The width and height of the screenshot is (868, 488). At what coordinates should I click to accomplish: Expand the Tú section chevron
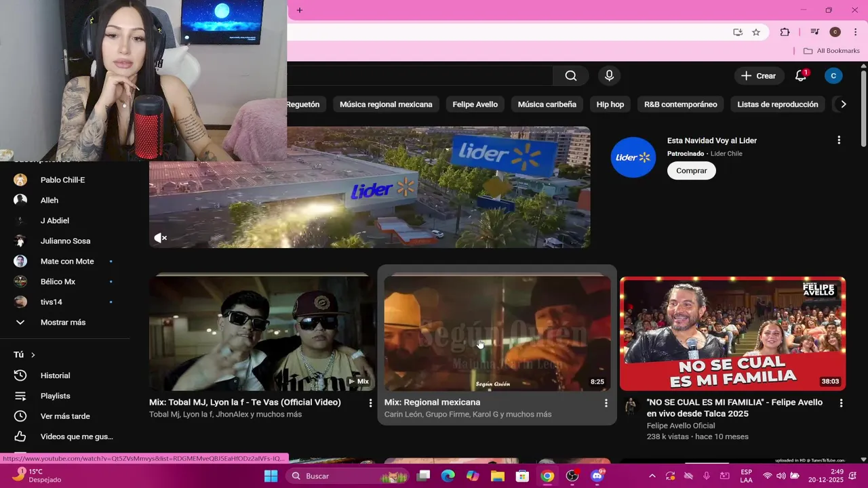click(33, 354)
